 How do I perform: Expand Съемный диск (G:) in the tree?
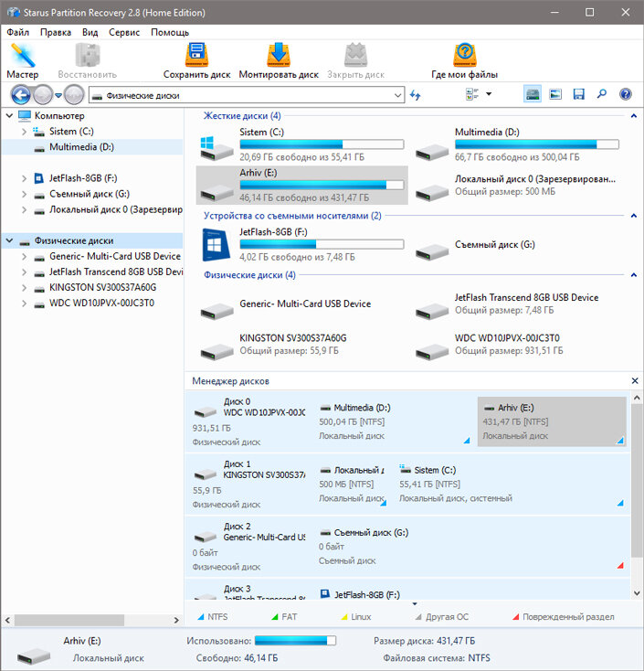(25, 195)
